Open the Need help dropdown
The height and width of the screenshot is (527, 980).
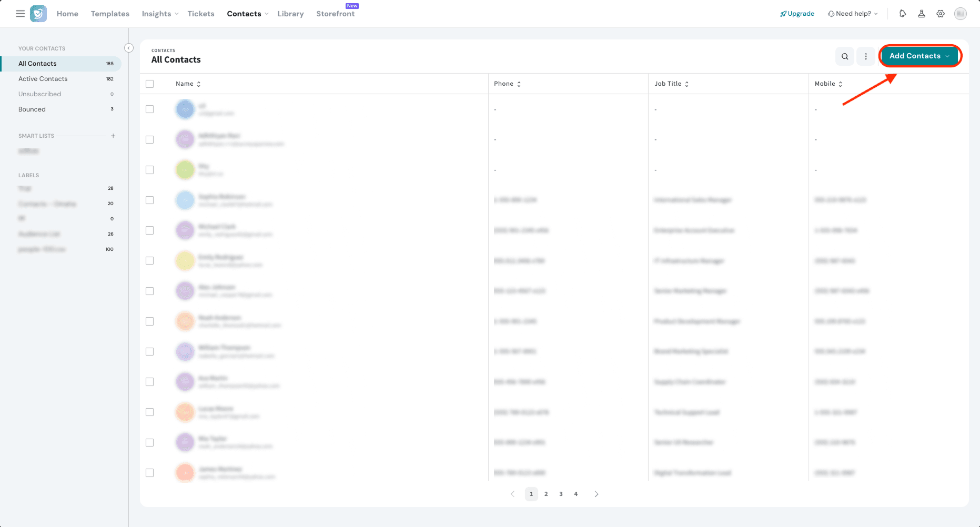(x=853, y=14)
